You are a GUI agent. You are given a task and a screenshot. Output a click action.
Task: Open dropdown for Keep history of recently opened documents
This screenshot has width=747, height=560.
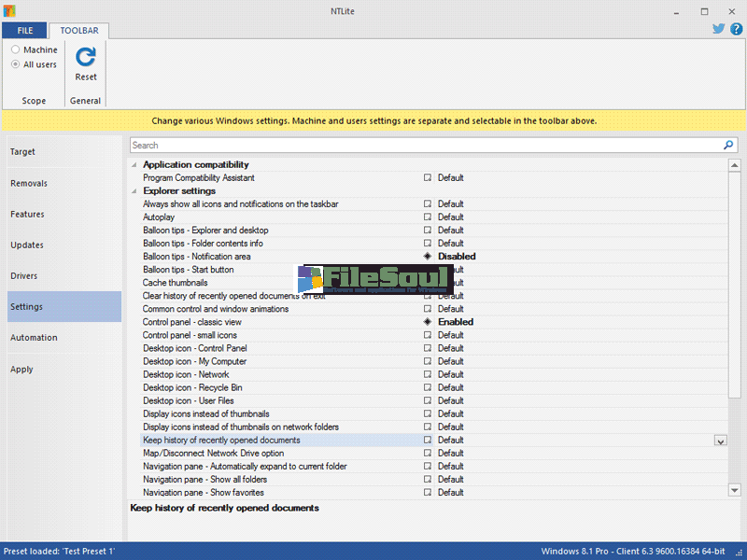tap(720, 441)
